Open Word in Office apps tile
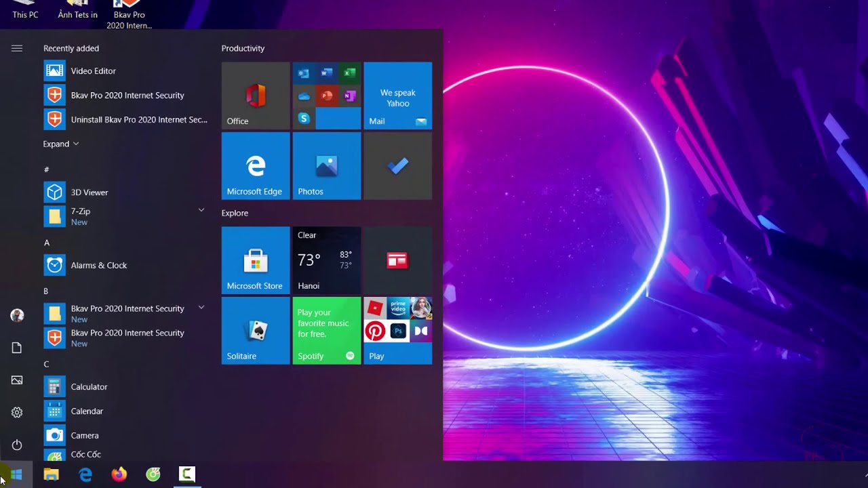The width and height of the screenshot is (868, 488). coord(327,73)
